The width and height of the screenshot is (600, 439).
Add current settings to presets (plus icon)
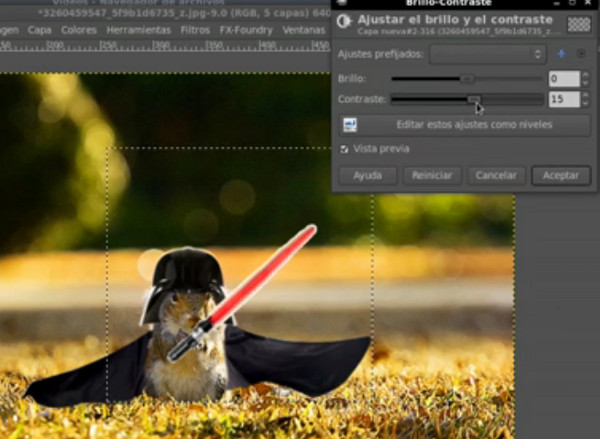[x=561, y=53]
